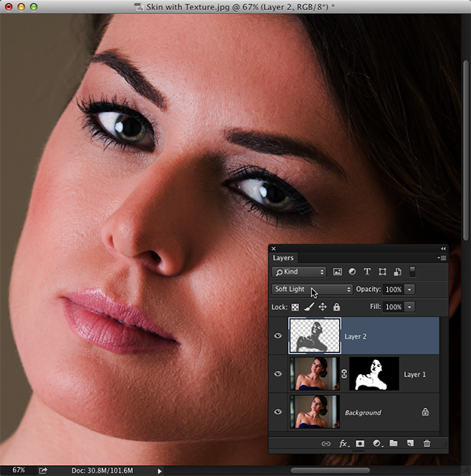Click the pixel layer filter icon
The width and height of the screenshot is (471, 476).
(x=338, y=272)
